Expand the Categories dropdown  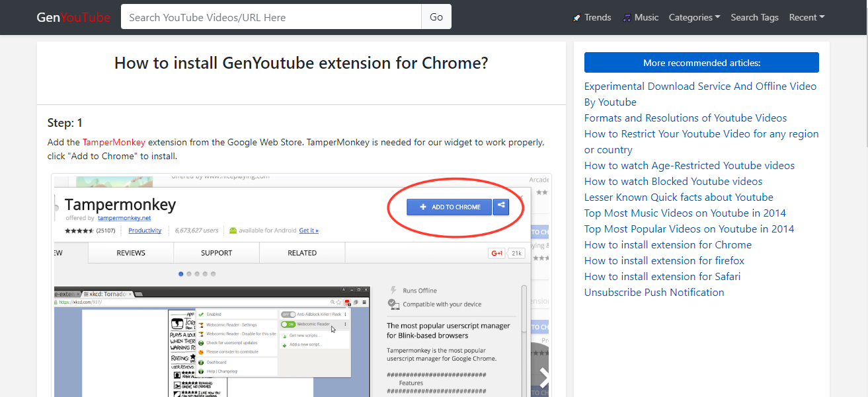tap(694, 17)
